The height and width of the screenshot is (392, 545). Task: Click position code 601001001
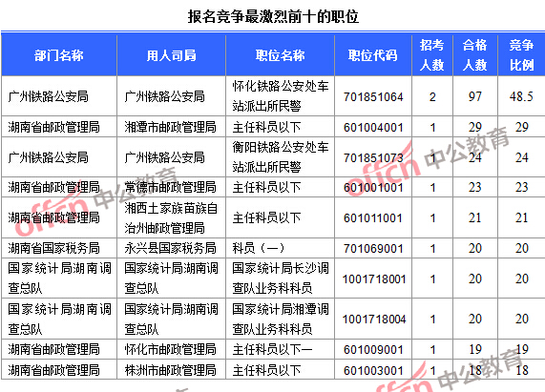tap(373, 188)
